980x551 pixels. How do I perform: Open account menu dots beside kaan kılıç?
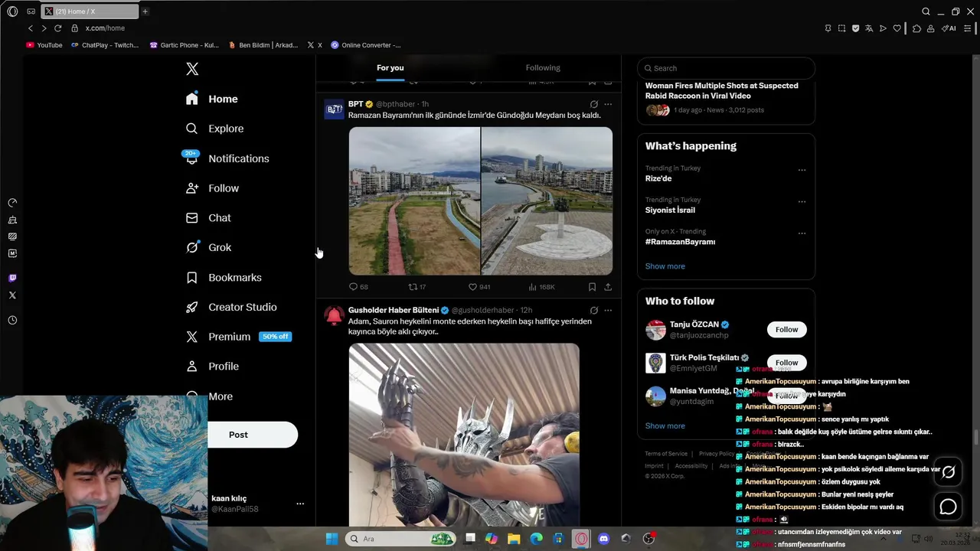tap(300, 504)
